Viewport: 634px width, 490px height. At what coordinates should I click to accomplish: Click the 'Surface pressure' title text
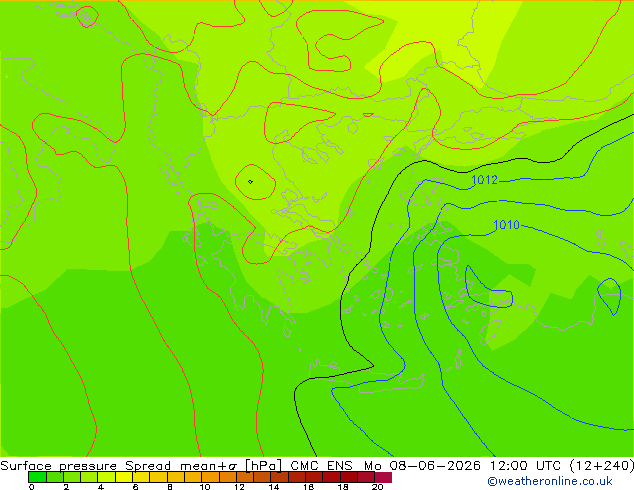click(x=58, y=466)
